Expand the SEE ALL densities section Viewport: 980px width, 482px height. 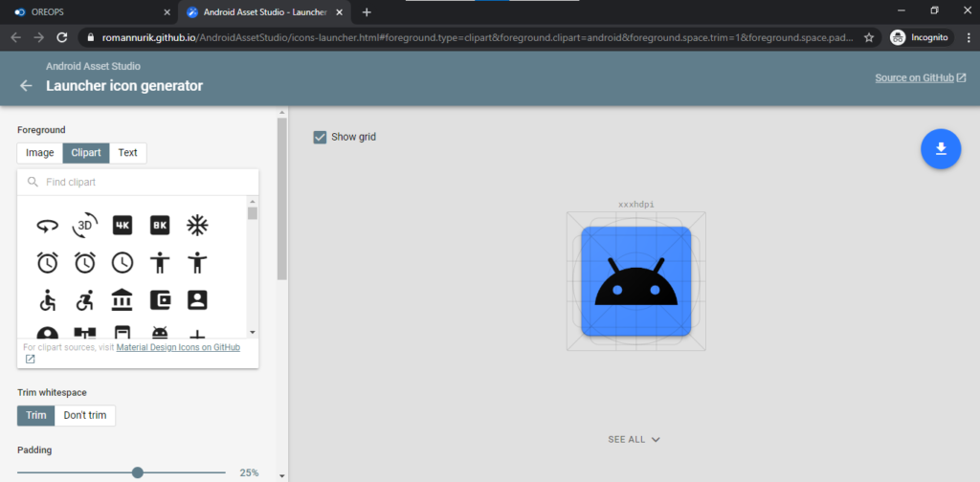[634, 440]
